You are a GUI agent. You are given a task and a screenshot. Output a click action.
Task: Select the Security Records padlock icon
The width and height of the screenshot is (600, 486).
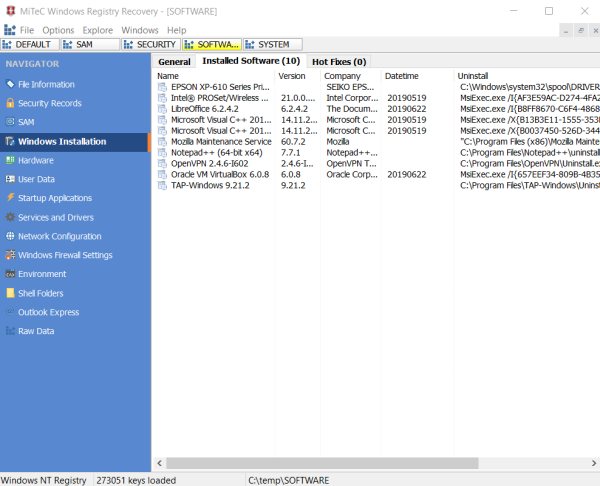click(10, 103)
